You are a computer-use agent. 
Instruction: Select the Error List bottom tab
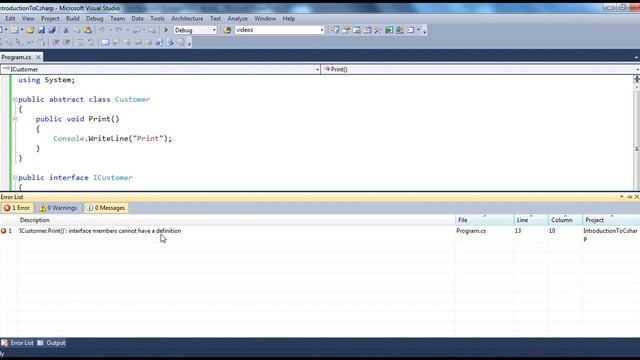18,343
